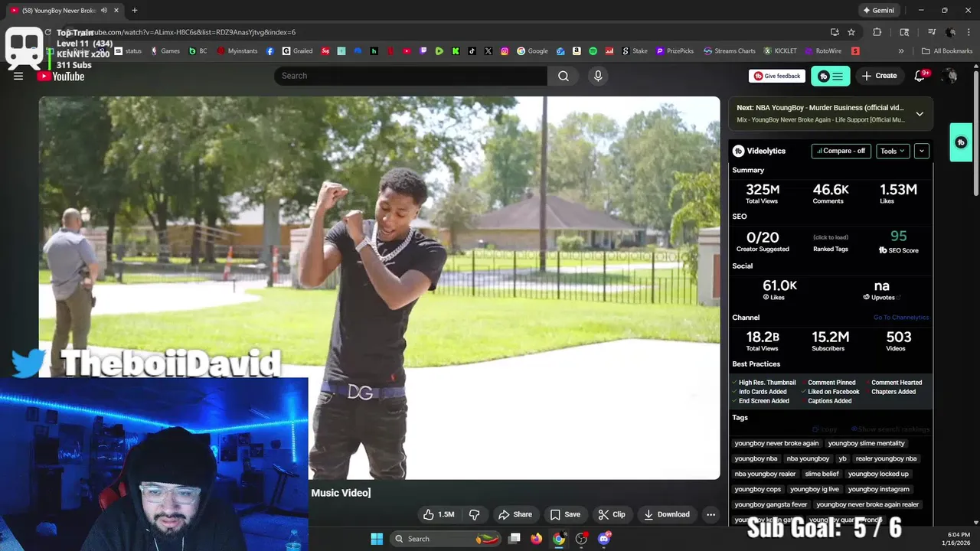This screenshot has height=551, width=980.
Task: Open the Videolytics Tools dropdown
Action: point(893,151)
